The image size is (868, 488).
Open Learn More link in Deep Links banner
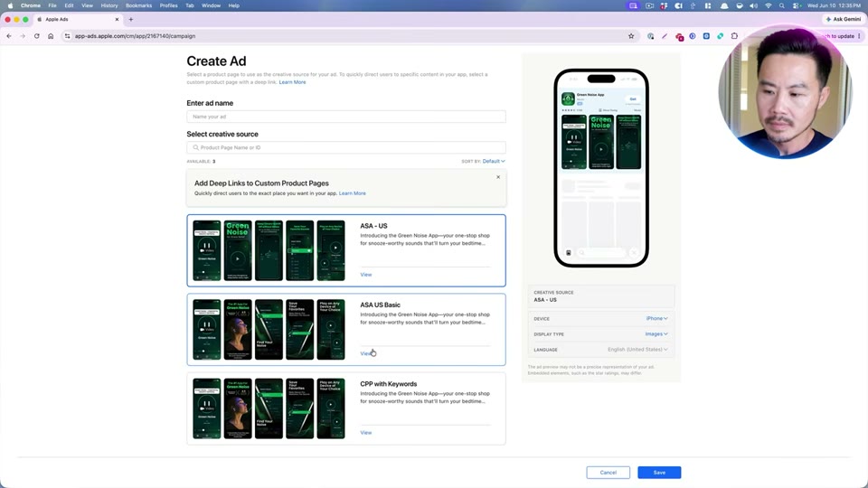click(x=352, y=193)
